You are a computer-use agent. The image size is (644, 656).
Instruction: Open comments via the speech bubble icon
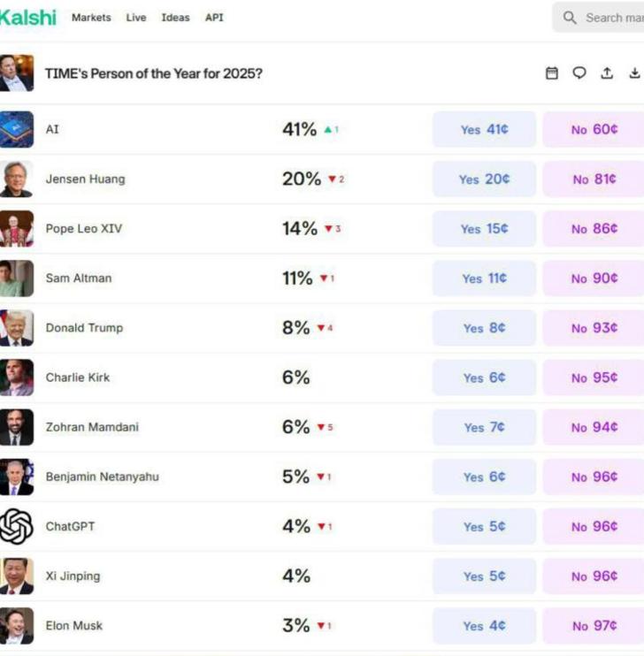pyautogui.click(x=579, y=73)
